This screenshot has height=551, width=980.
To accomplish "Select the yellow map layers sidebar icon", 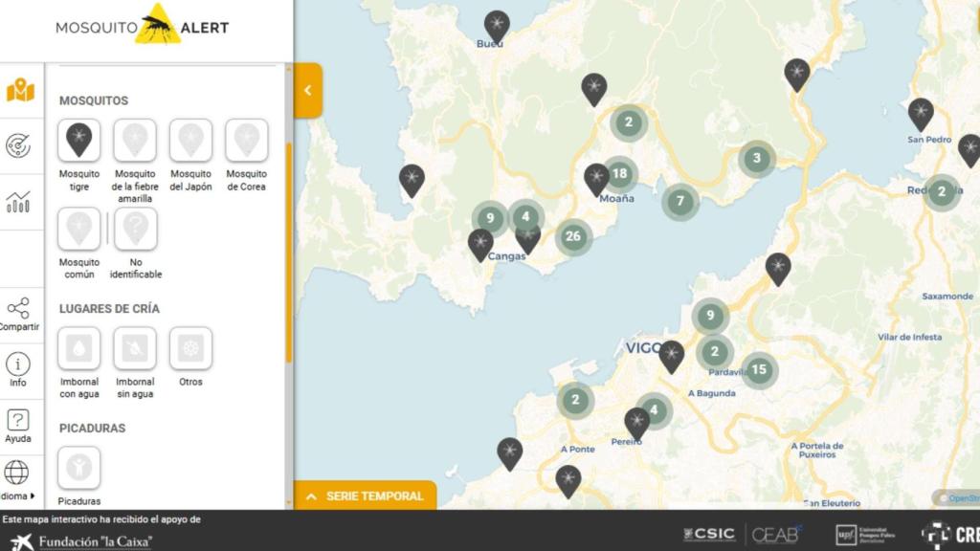I will coord(21,92).
